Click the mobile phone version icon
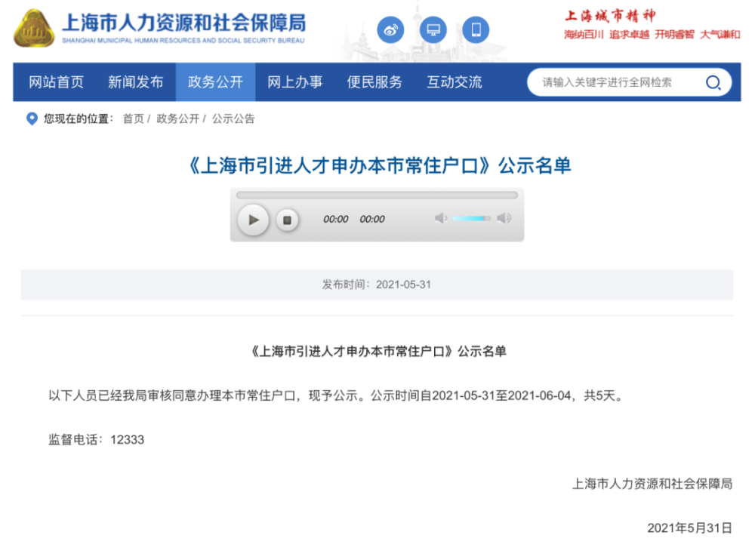Image resolution: width=755 pixels, height=560 pixels. coord(476,30)
